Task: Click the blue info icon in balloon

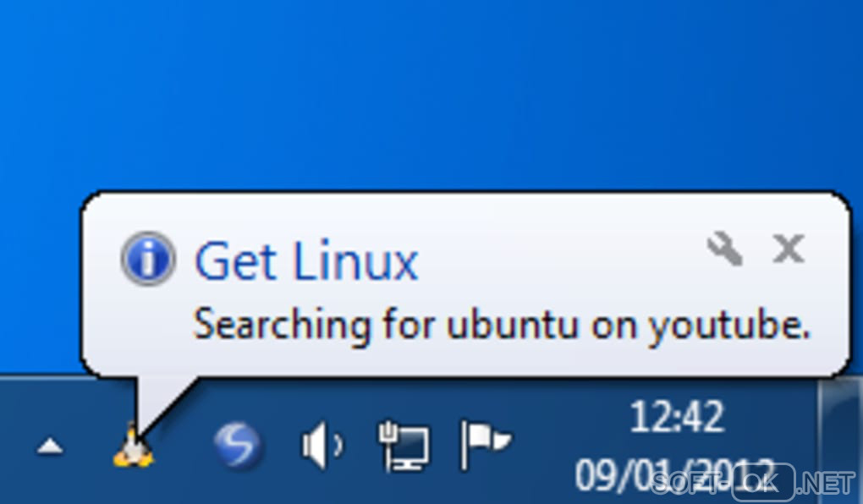Action: (148, 259)
